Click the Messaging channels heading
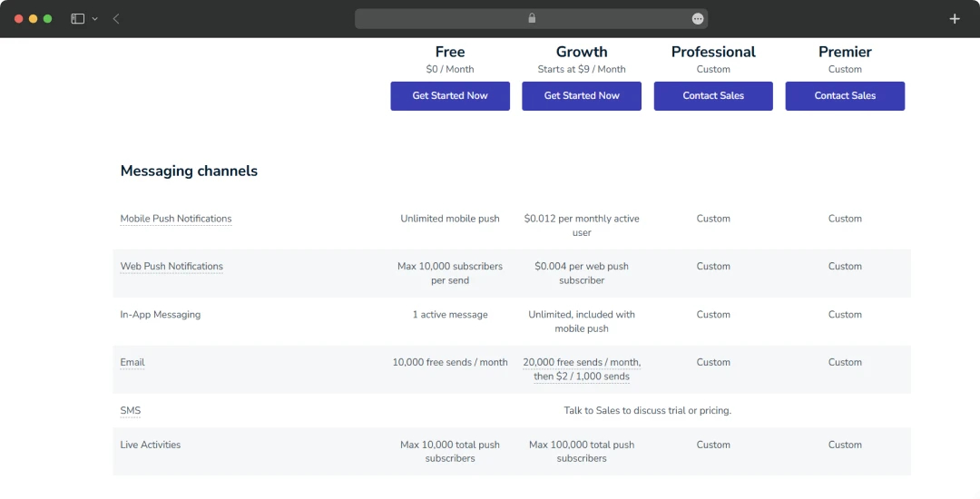980x499 pixels. coord(189,171)
